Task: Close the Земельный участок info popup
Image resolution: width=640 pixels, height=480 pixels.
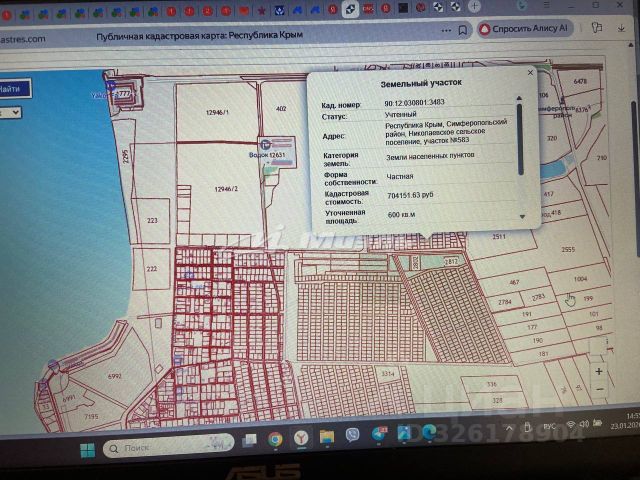Action: tap(530, 73)
